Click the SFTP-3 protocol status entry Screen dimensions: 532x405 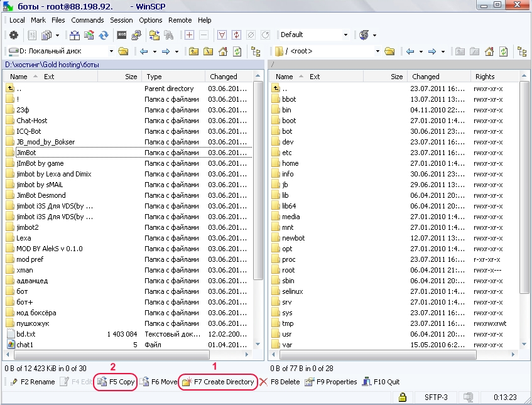click(x=436, y=397)
